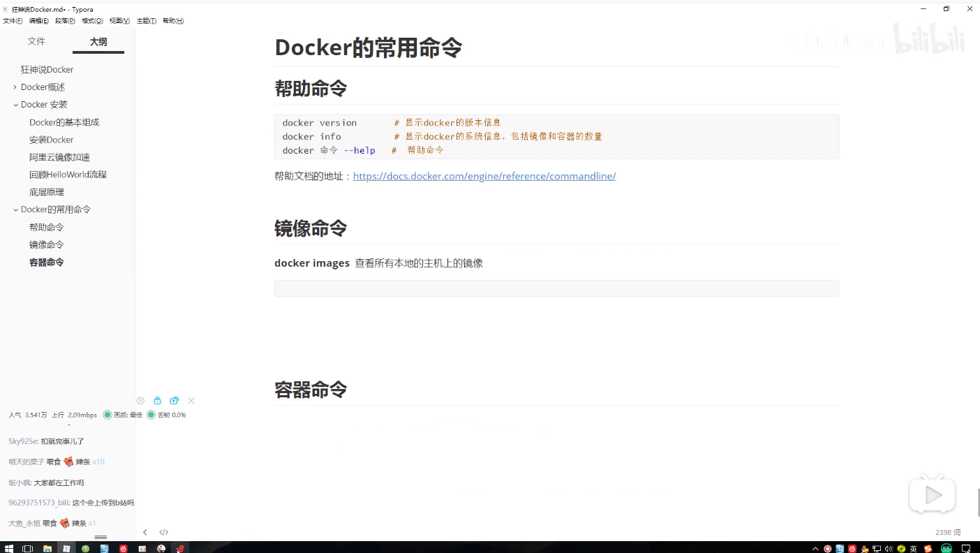
Task: Jump to 容器命令 in outline
Action: [46, 262]
